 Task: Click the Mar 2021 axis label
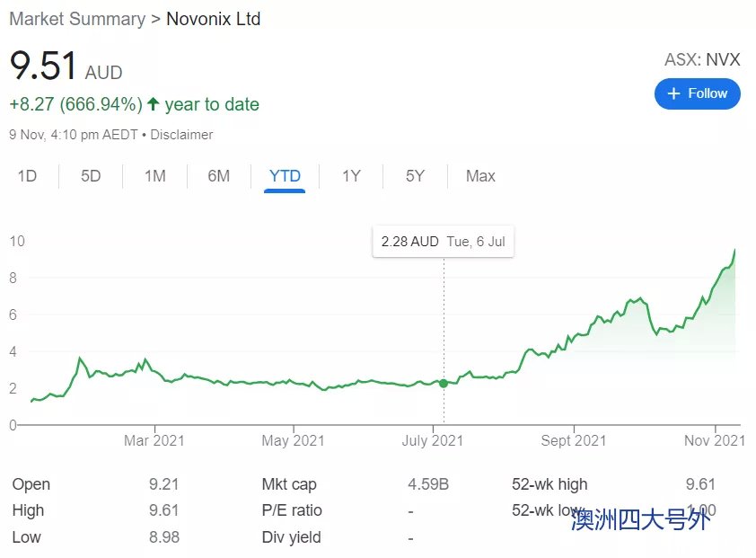pyautogui.click(x=154, y=440)
